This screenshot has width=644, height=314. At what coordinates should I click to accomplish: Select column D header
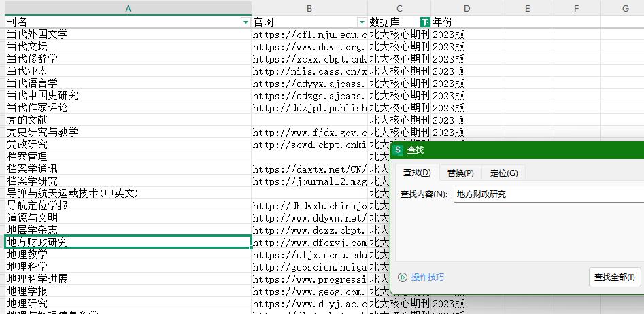(467, 8)
